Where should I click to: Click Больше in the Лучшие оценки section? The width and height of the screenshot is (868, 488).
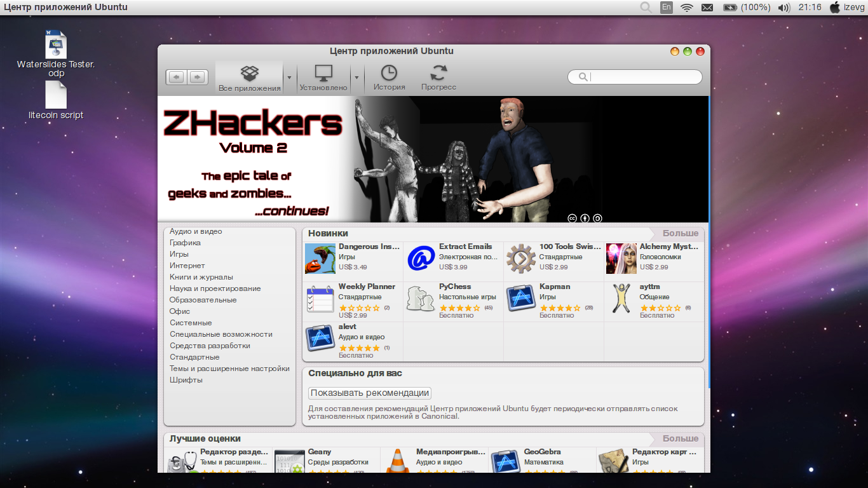tap(681, 438)
